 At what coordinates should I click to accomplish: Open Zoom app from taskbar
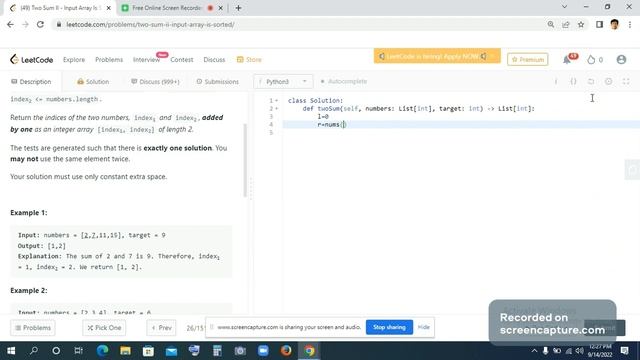coord(263,351)
